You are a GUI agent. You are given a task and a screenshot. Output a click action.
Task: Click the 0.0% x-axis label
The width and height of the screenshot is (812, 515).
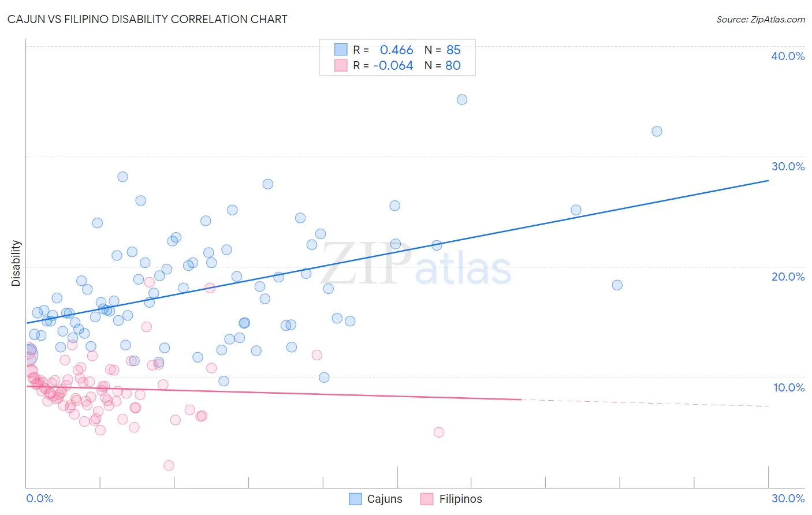click(x=39, y=498)
